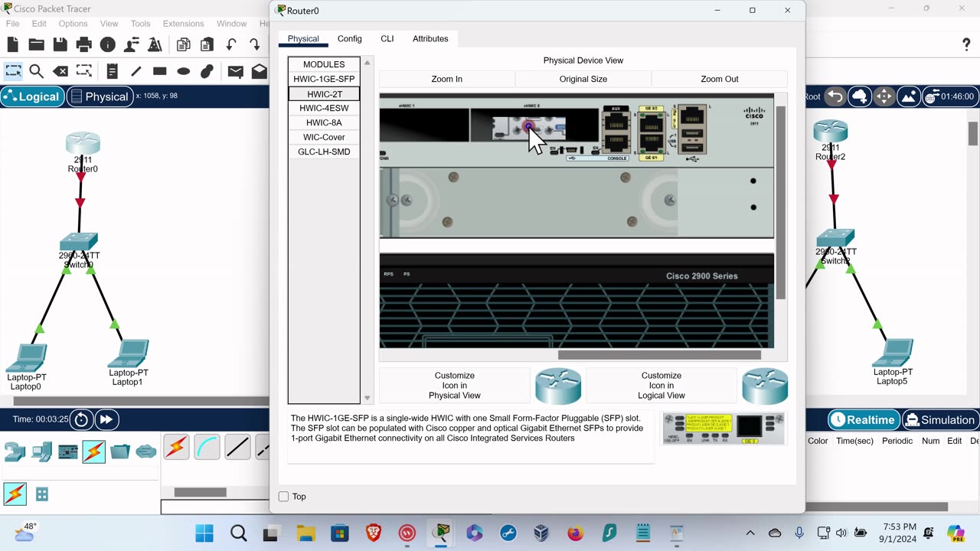
Task: Open the Physical tab in Router0
Action: point(303,38)
